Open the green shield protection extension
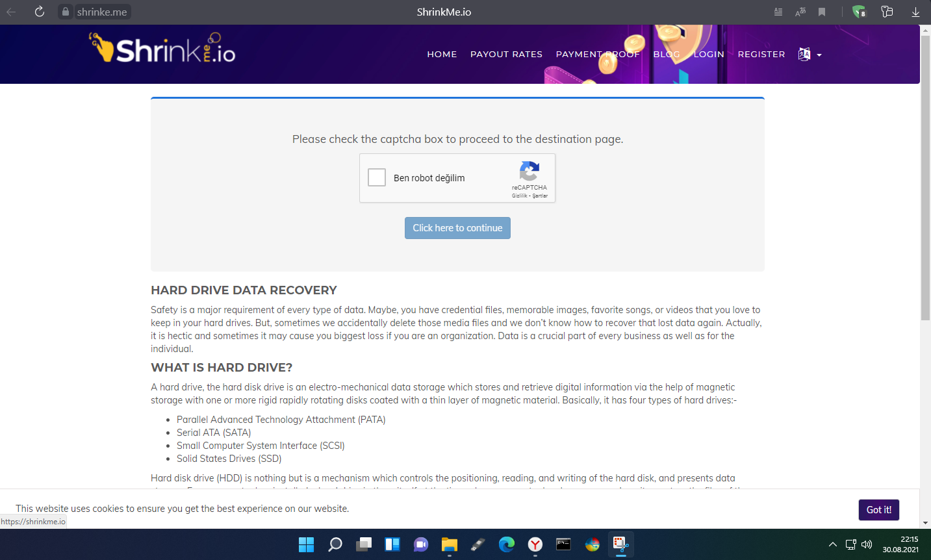The width and height of the screenshot is (931, 560). [x=859, y=12]
